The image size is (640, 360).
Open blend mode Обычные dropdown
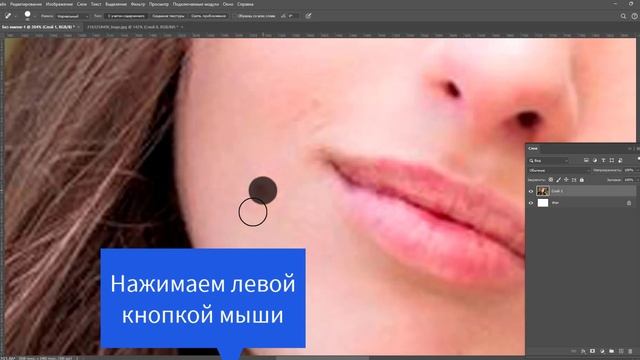(x=559, y=170)
